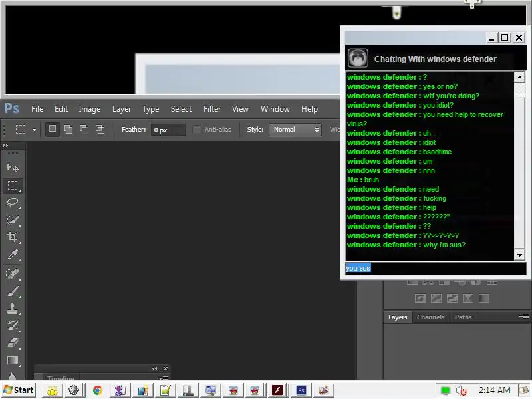Viewport: 532px width, 399px height.
Task: Click the chat scrollbar down arrow
Action: tap(519, 255)
